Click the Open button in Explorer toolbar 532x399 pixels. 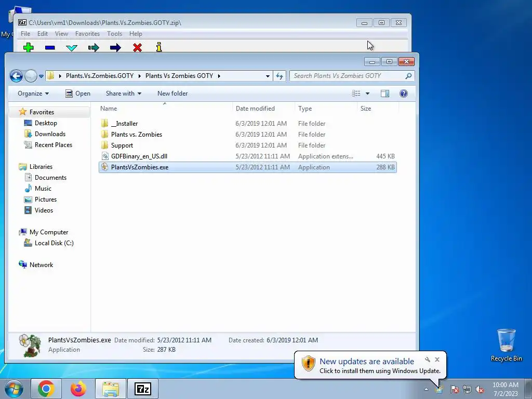click(78, 94)
